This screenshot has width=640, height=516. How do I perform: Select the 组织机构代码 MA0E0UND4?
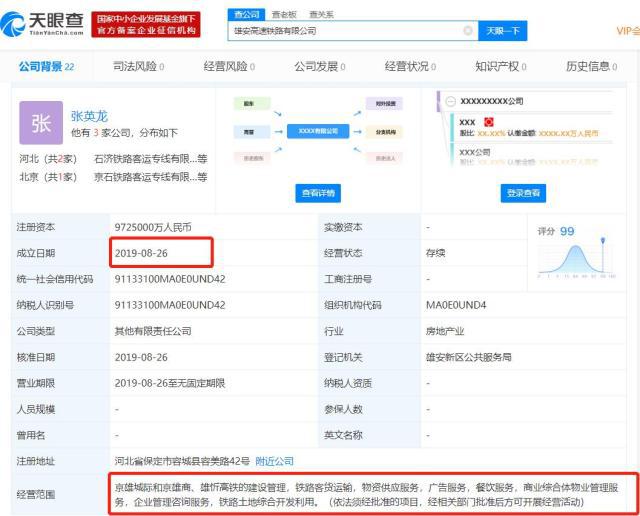[x=456, y=305]
